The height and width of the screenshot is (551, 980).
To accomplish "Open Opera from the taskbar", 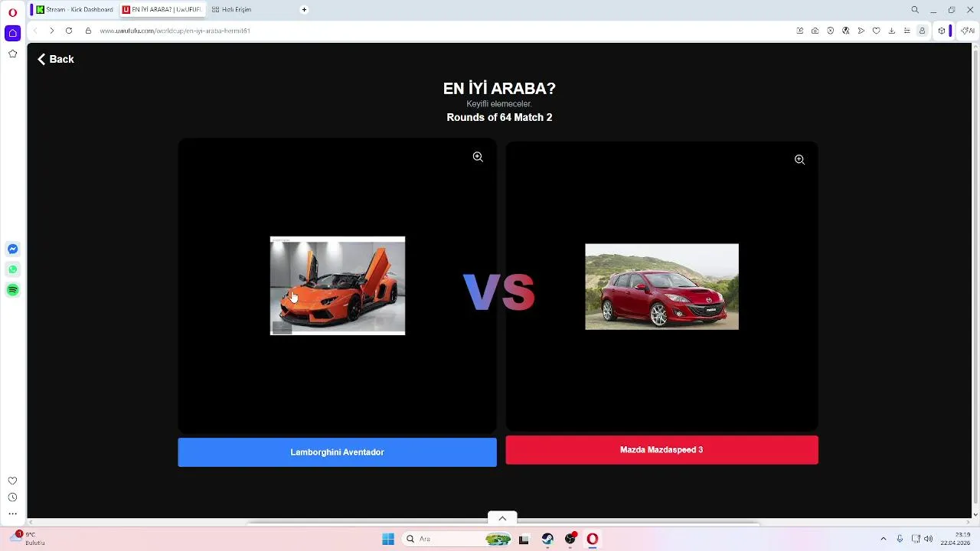I will pyautogui.click(x=593, y=539).
